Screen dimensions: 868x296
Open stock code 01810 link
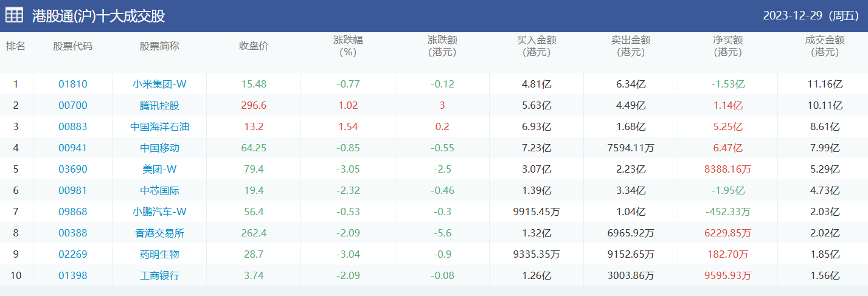[x=73, y=84]
